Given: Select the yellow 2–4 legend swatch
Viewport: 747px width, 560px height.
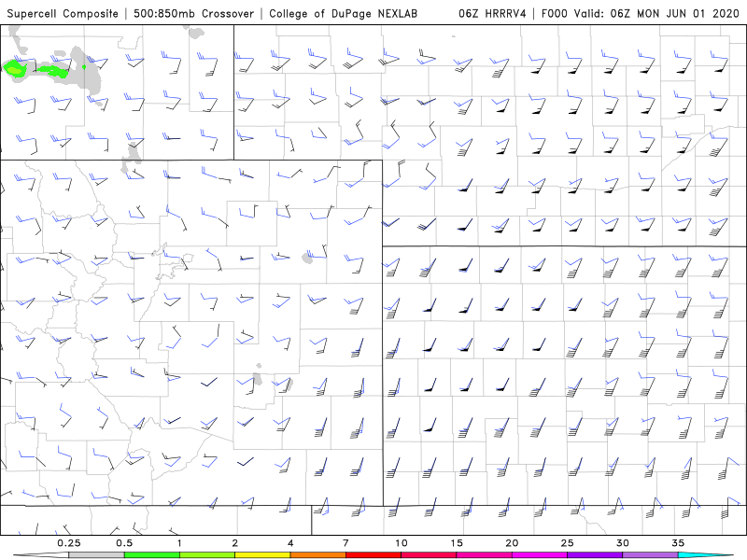Looking at the screenshot, I should click(262, 555).
